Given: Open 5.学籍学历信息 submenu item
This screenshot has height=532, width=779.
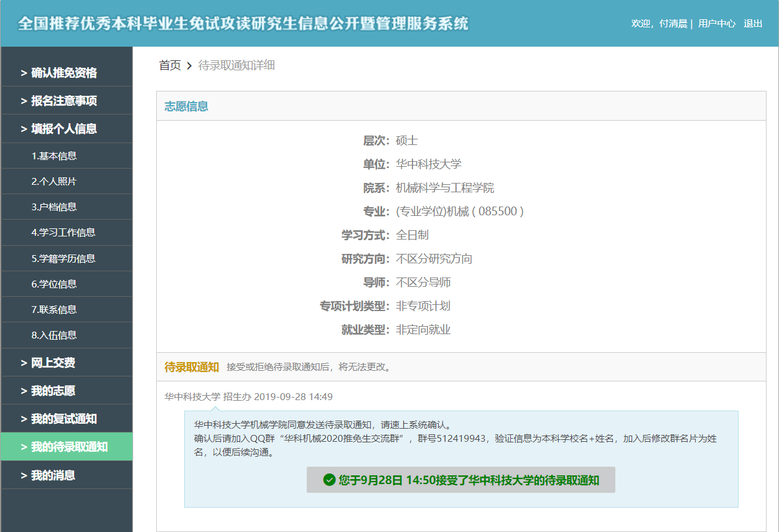Looking at the screenshot, I should [x=63, y=258].
